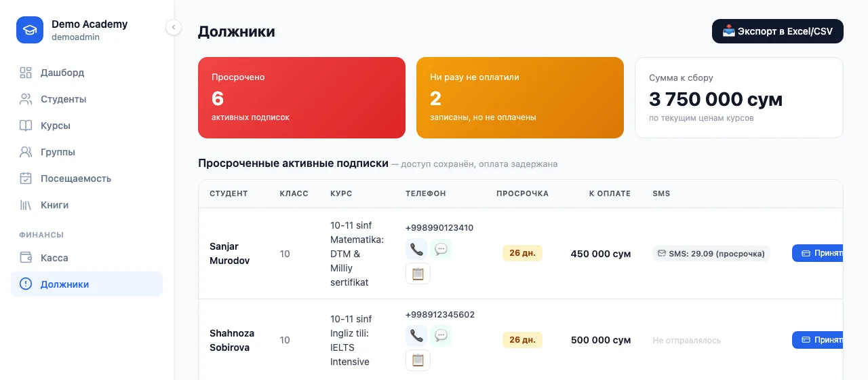Send a message to Sanjar Murodov via chat icon

[x=441, y=249]
